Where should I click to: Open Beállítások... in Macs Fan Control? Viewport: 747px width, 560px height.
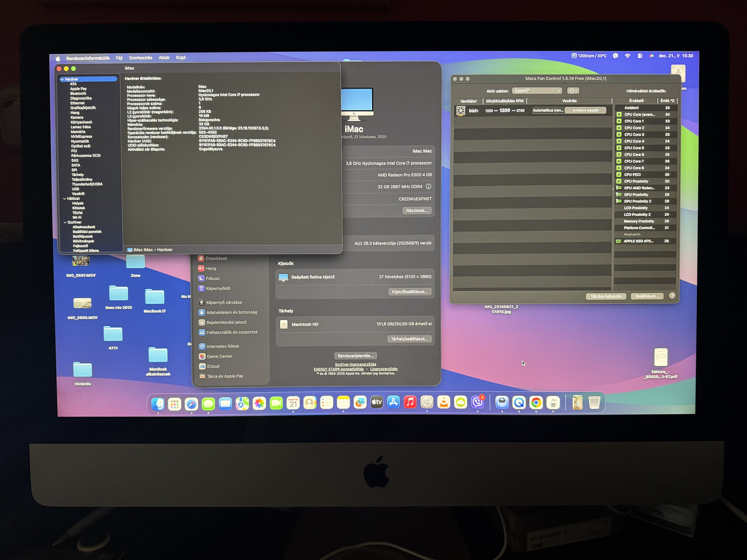pyautogui.click(x=647, y=296)
